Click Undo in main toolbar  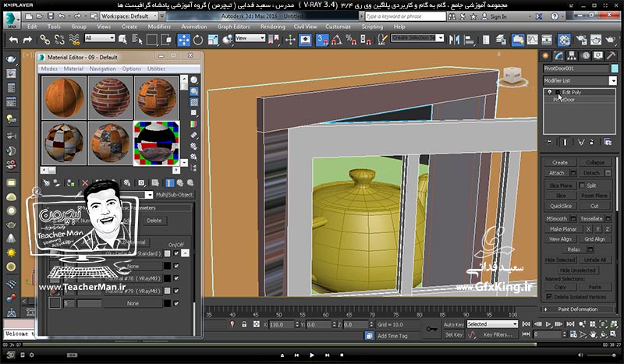point(13,40)
